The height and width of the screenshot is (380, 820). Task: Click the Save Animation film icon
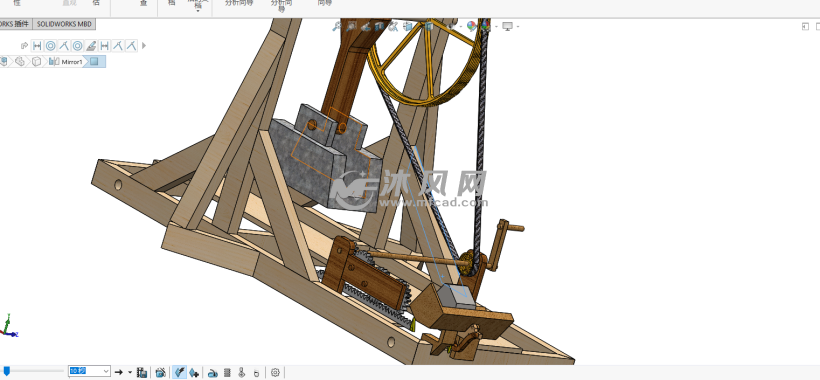[x=142, y=372]
